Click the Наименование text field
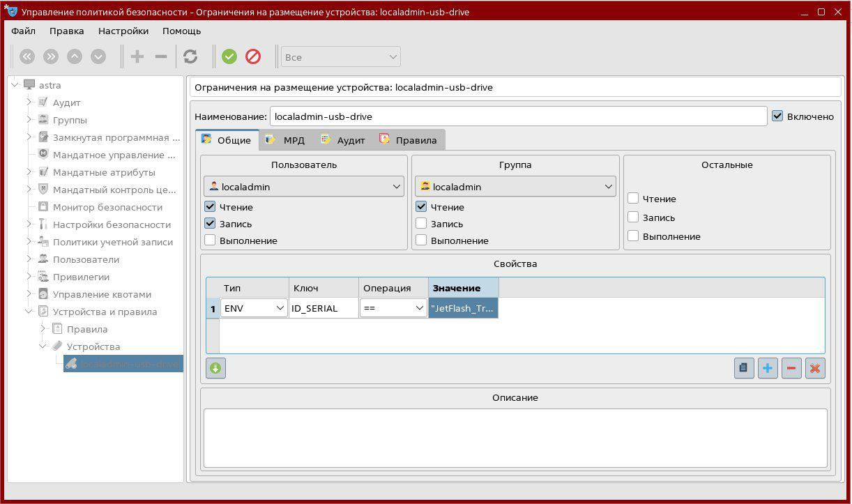Image resolution: width=852 pixels, height=504 pixels. [x=517, y=116]
